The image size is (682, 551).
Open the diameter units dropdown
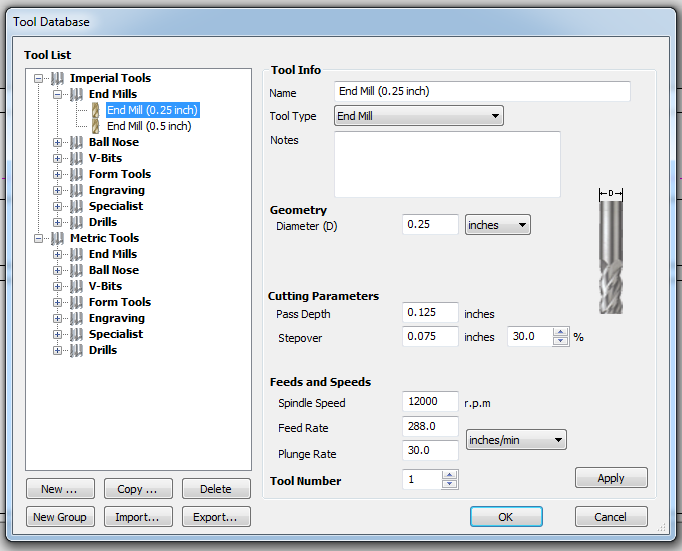[x=498, y=225]
